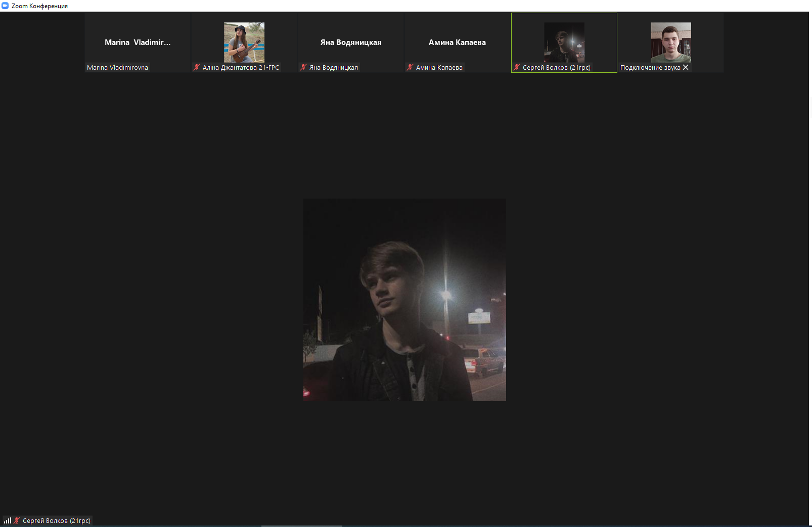Viewport: 812px width, 527px height.
Task: Click the 'Аліна Джантатова 21-ГРС' name label
Action: tap(241, 67)
